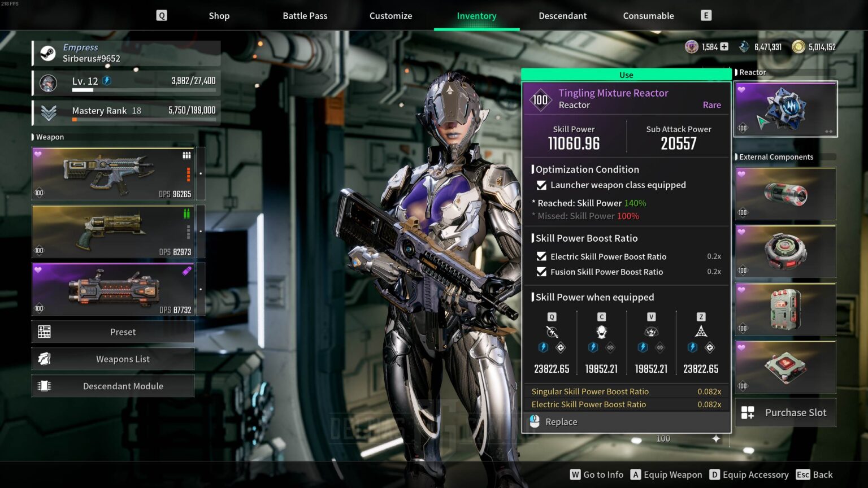Unfavorite the launcher weapon via its heart toggle

coord(39,271)
